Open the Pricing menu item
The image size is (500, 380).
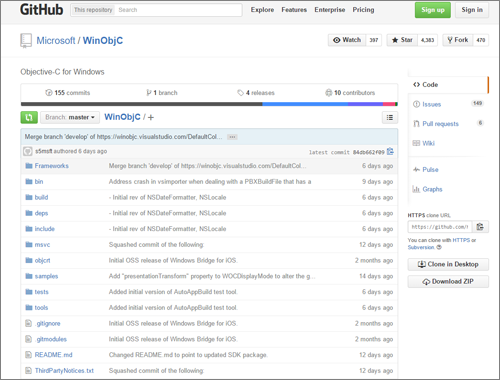pos(363,10)
